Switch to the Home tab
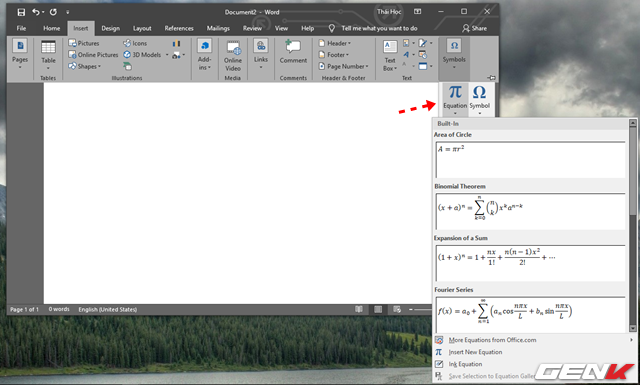This screenshot has height=385, width=640. pos(51,28)
